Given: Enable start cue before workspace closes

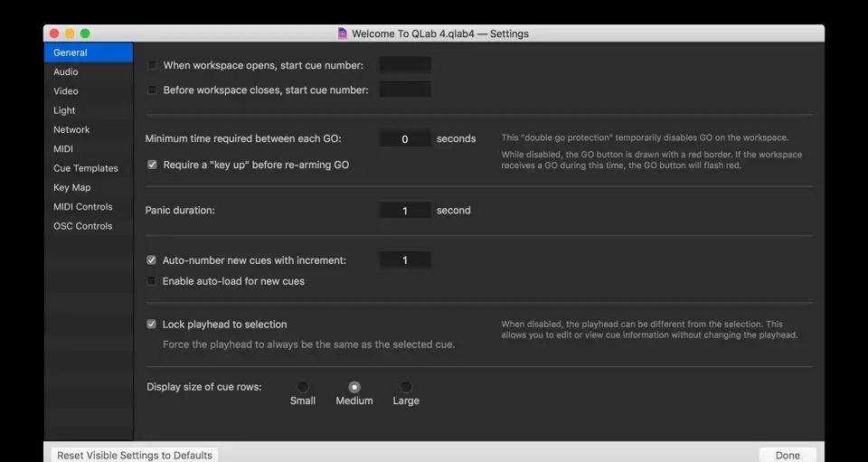Looking at the screenshot, I should pyautogui.click(x=152, y=90).
